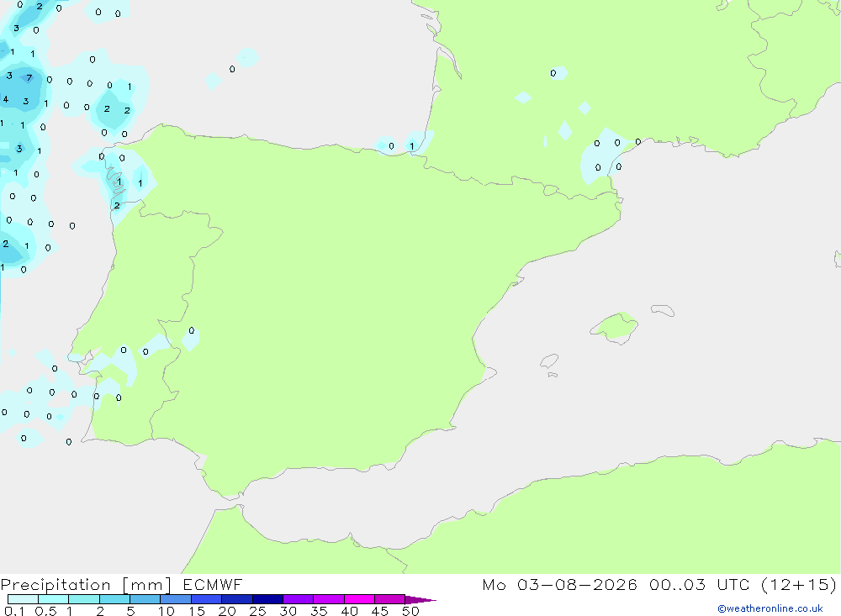Click the '15' legend scale label
The width and height of the screenshot is (841, 616).
[197, 611]
